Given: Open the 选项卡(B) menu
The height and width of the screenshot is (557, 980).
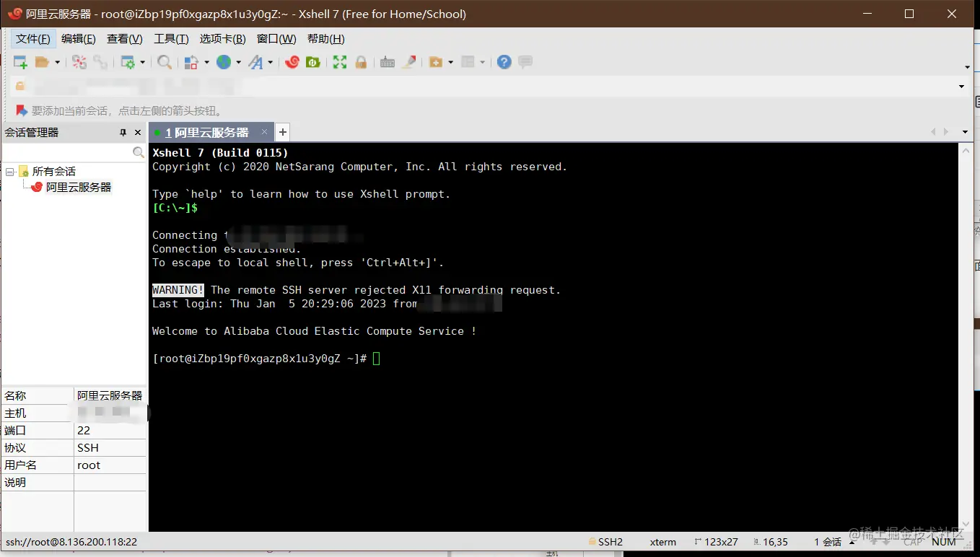Looking at the screenshot, I should coord(223,39).
